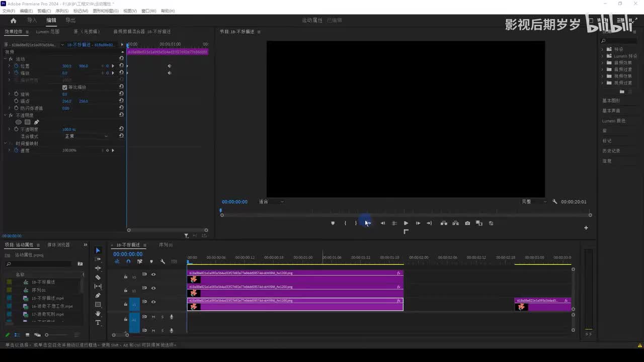Uncheck the 等比缩放 checkbox
The image size is (644, 362).
click(x=64, y=87)
